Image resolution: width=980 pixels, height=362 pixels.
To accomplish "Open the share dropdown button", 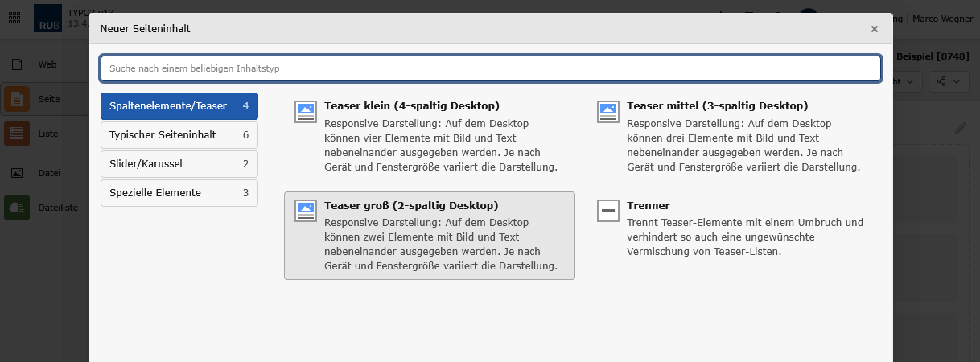I will 949,81.
